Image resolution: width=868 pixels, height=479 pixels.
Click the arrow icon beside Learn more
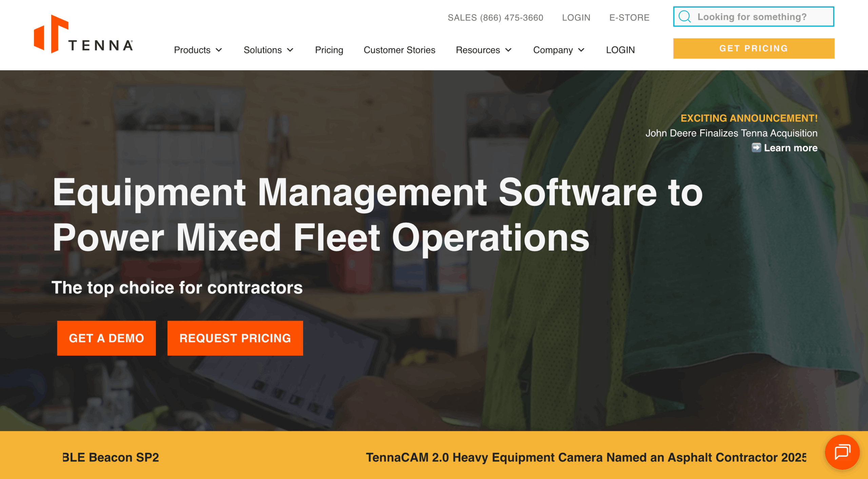(756, 148)
